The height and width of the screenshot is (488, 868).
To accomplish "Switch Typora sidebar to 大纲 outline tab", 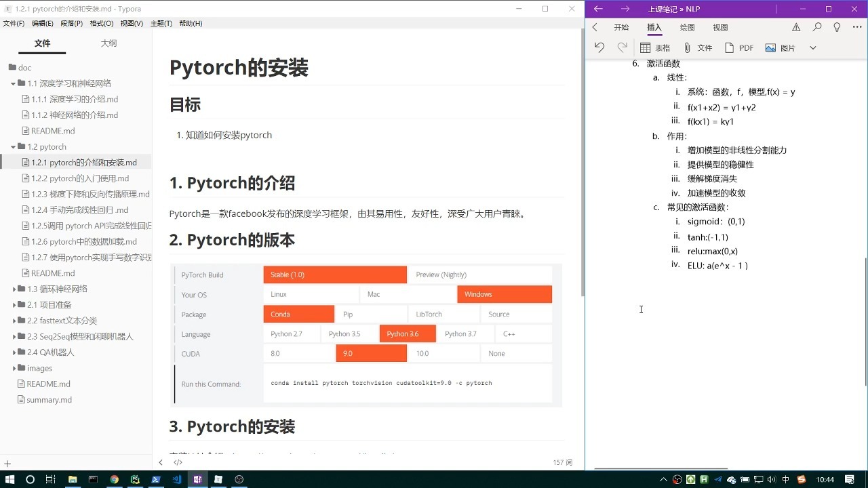I will [x=108, y=43].
